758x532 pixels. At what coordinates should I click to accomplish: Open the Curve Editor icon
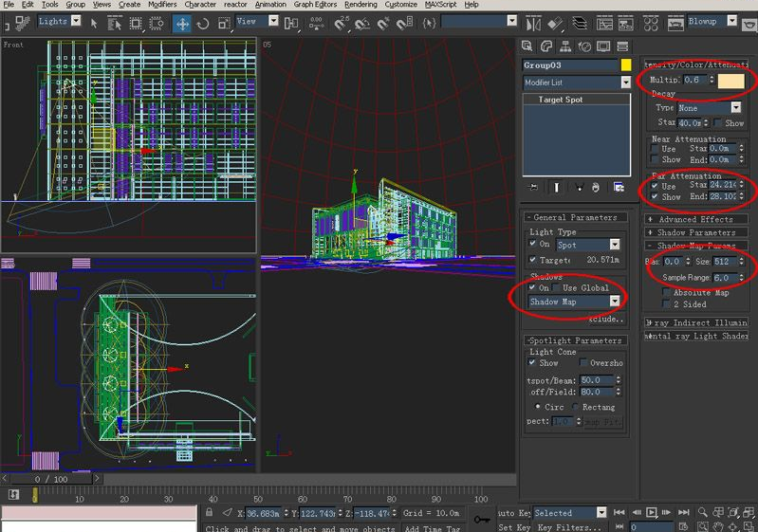pos(604,23)
